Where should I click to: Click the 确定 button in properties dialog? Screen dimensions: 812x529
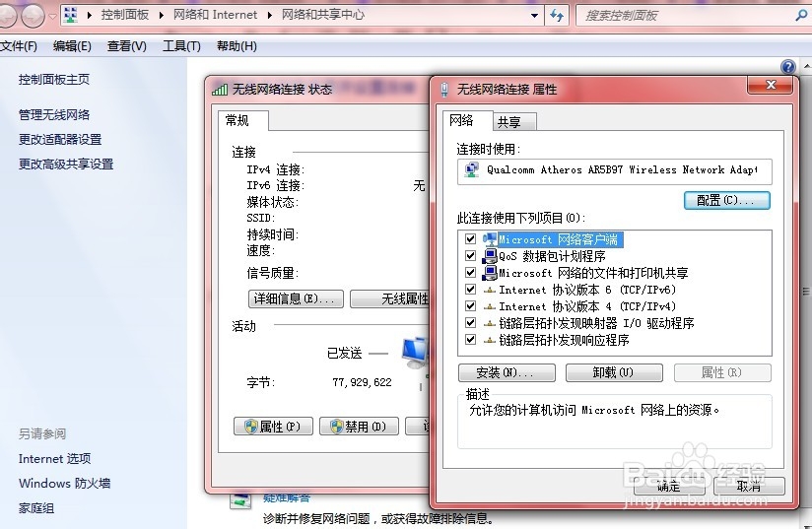(669, 486)
